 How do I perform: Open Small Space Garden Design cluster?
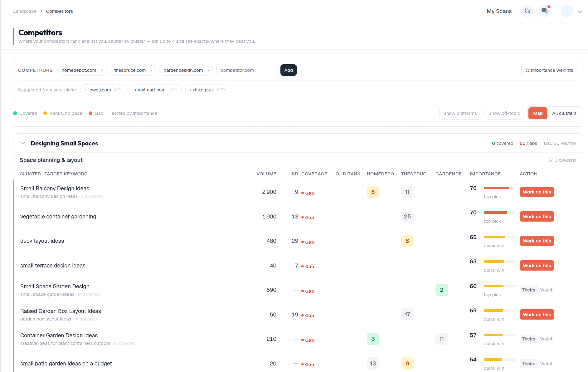click(55, 286)
